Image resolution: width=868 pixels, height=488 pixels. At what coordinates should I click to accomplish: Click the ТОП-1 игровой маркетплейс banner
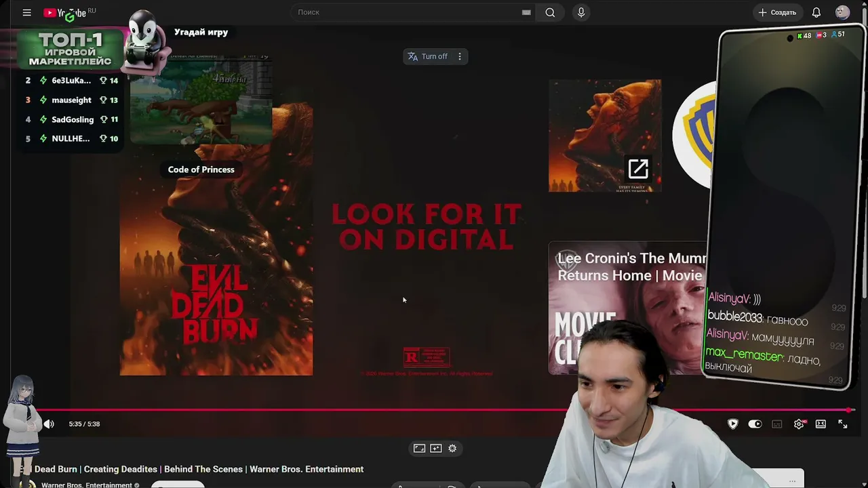pyautogui.click(x=70, y=49)
